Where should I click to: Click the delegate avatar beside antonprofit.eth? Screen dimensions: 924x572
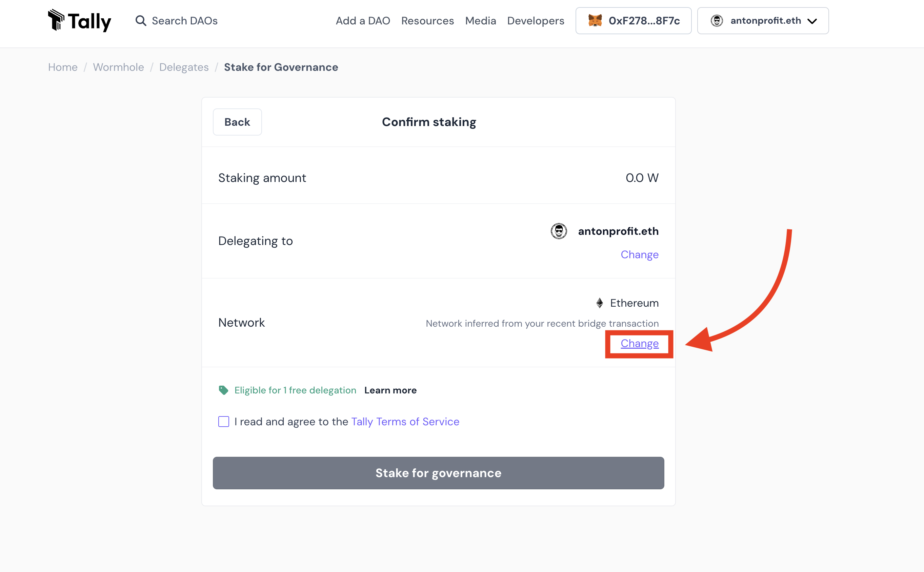(559, 231)
